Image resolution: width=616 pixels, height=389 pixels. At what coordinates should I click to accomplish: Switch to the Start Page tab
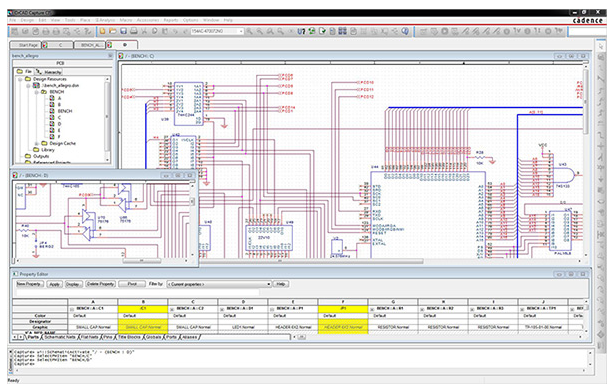[26, 45]
